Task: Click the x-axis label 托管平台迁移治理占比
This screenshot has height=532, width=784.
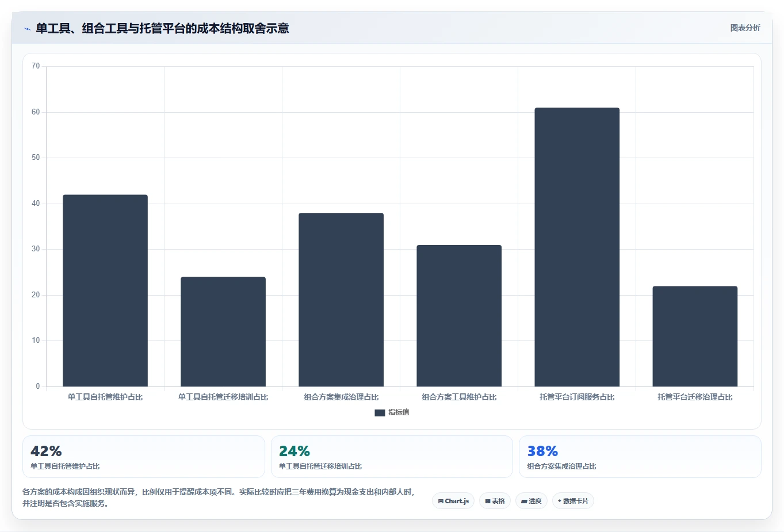Action: click(695, 397)
